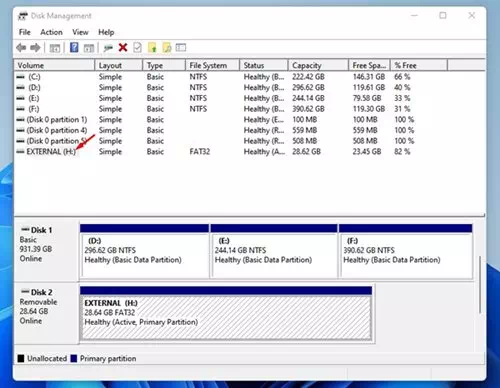500x388 pixels.
Task: Select the (F:) 390.62 GB NTFS partition block
Action: [x=406, y=251]
